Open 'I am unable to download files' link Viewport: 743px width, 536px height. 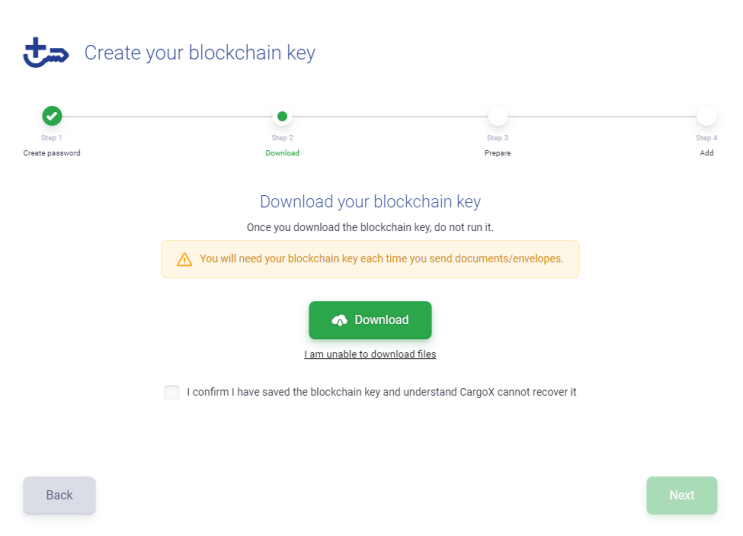click(370, 354)
